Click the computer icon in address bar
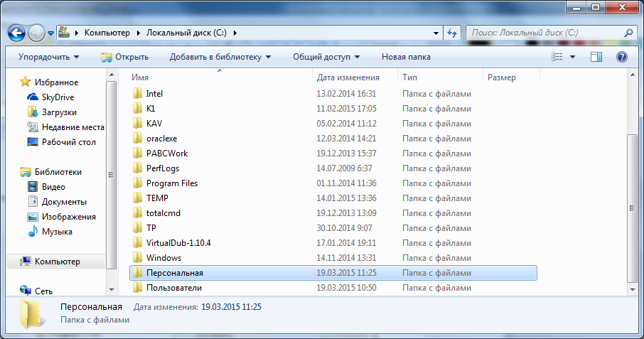Screen dimensions: 644x339 [x=64, y=33]
